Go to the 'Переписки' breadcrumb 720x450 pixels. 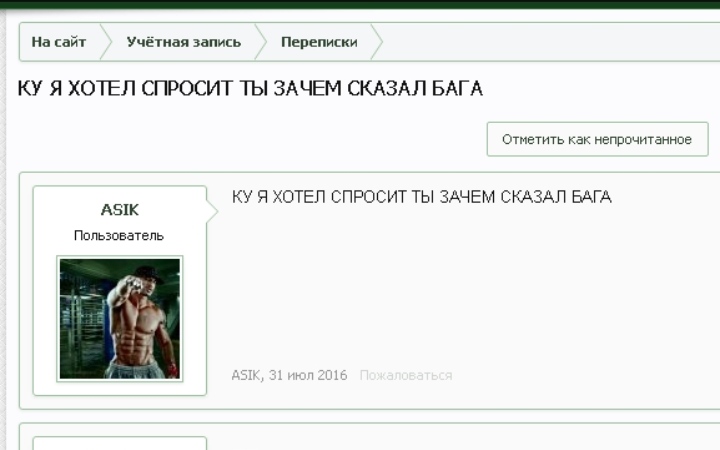pyautogui.click(x=318, y=42)
